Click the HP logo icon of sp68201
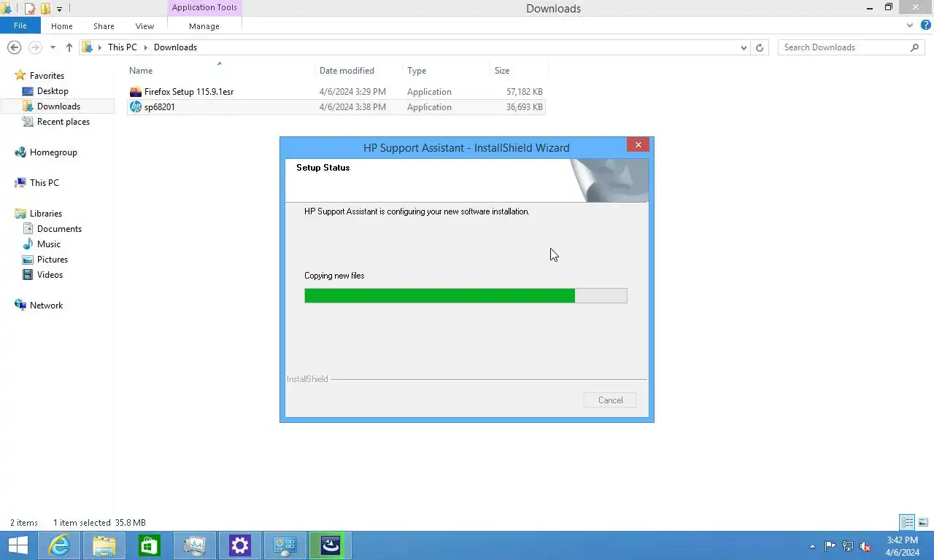The image size is (934, 560). (x=135, y=107)
